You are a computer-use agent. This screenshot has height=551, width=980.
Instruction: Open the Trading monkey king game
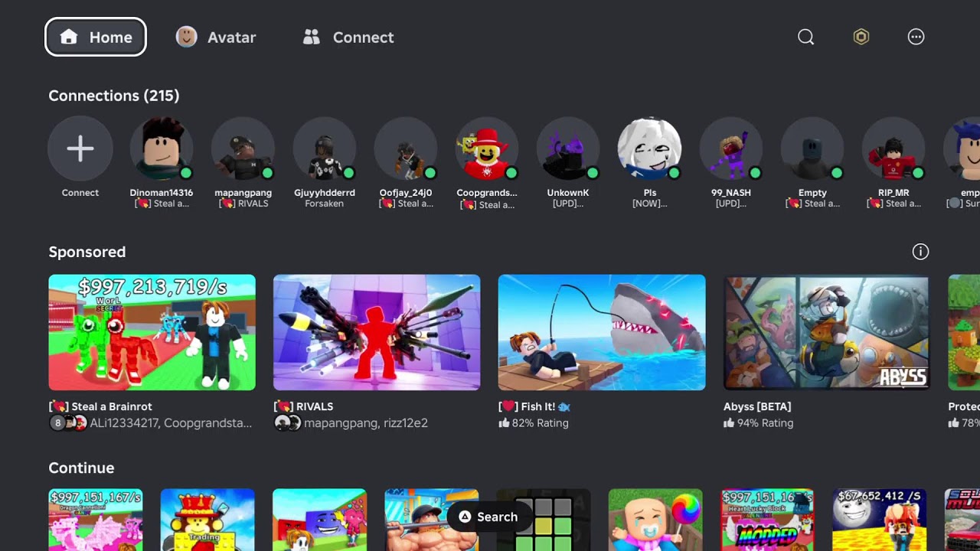click(207, 520)
